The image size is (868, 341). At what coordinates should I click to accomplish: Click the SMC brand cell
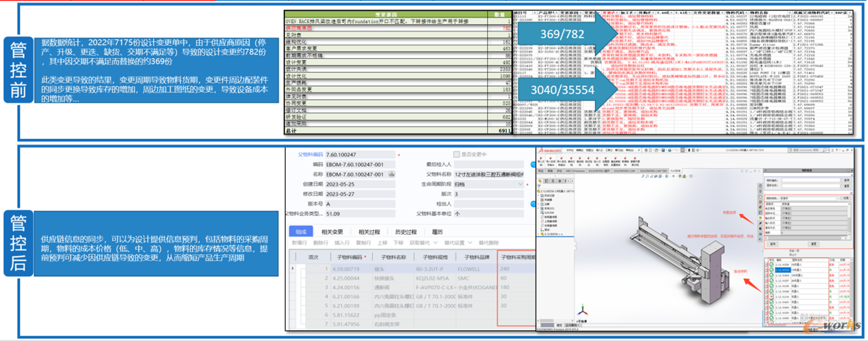[477, 278]
